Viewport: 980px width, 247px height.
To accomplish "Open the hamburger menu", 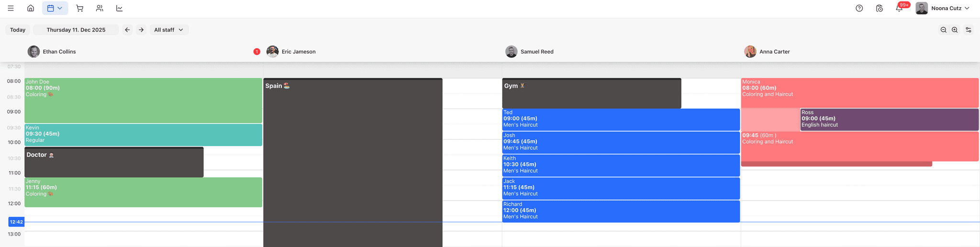I will (11, 8).
